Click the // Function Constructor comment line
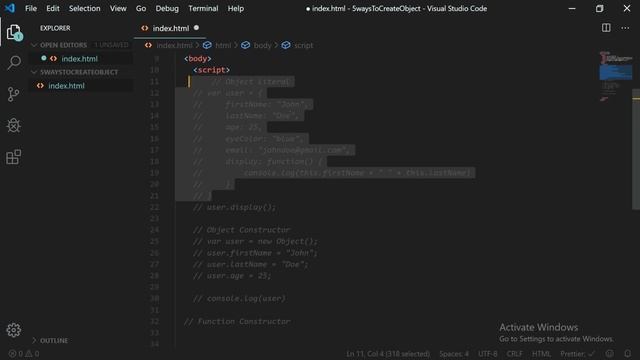640x360 pixels. (x=237, y=322)
